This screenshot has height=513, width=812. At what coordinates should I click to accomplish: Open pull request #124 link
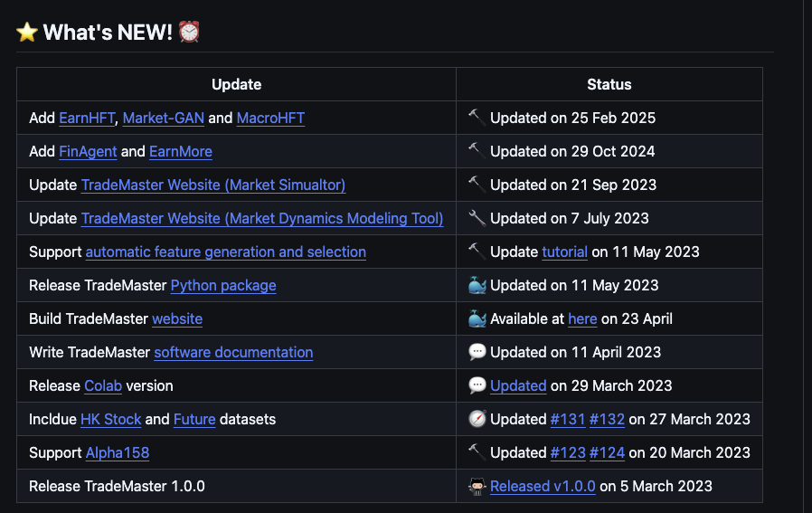(607, 453)
